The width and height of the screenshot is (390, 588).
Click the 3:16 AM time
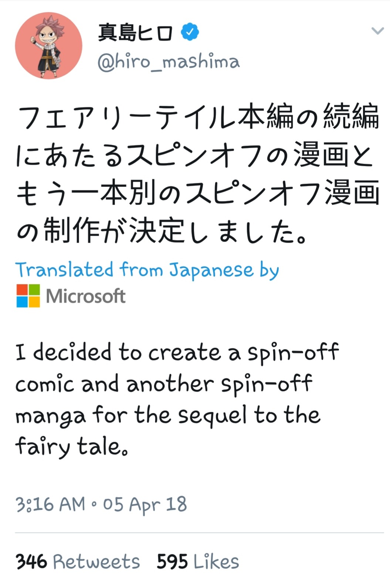pyautogui.click(x=50, y=505)
